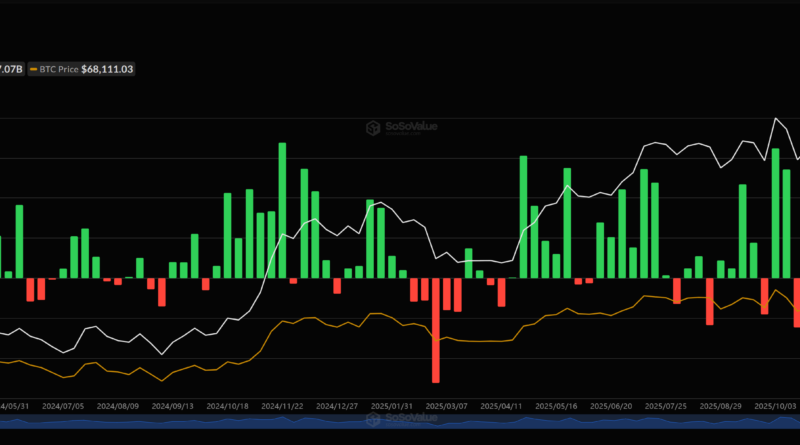Viewport: 800px width, 445px height.
Task: Select the 2025/05/16 date axis label
Action: pyautogui.click(x=557, y=407)
